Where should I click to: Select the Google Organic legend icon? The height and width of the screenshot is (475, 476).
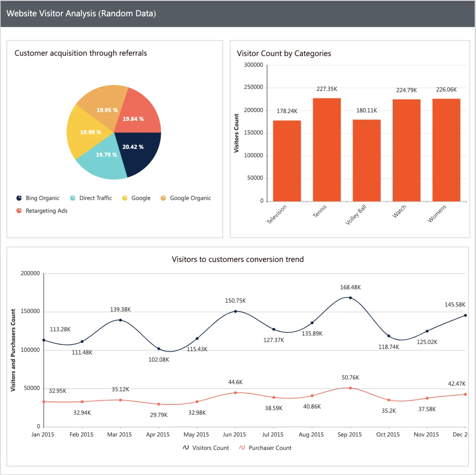click(163, 198)
